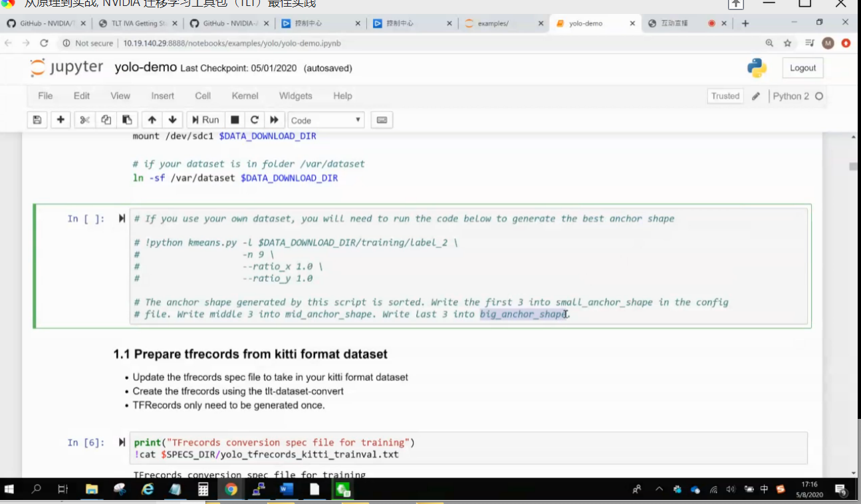
Task: Open the Windows Start menu
Action: pos(9,490)
